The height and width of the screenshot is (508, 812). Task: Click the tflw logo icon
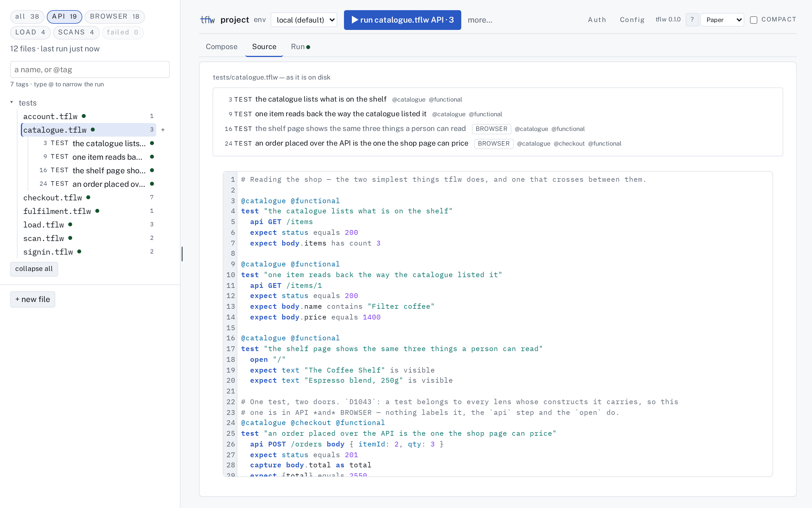207,20
